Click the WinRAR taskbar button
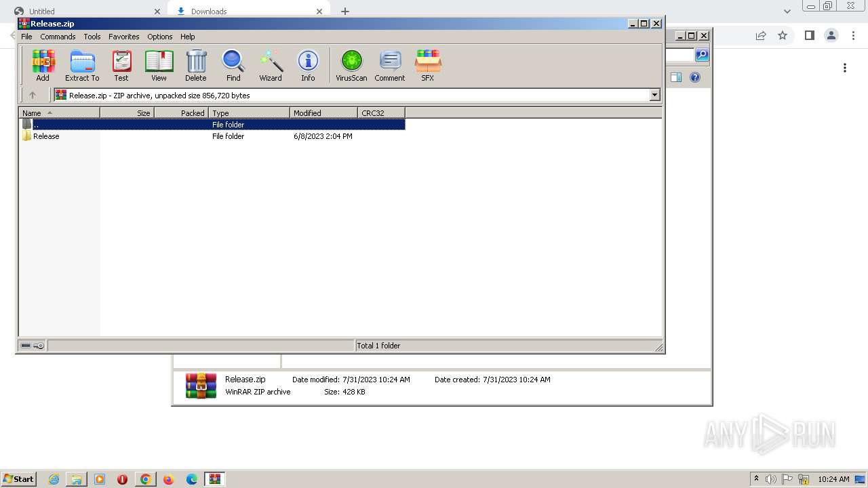 point(215,479)
